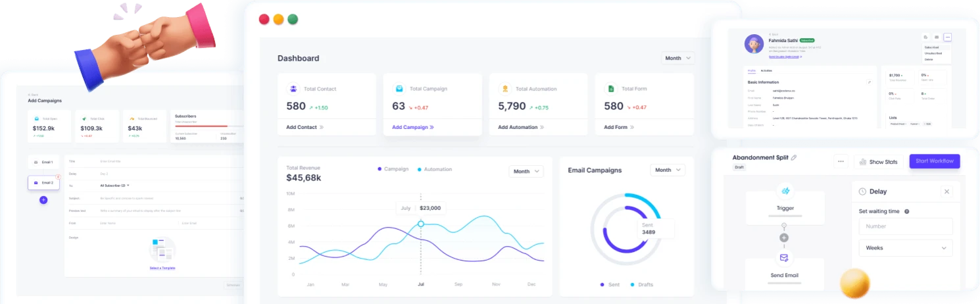Click the Total Open icon in Add Campaigns
980x304 pixels.
pyautogui.click(x=37, y=118)
